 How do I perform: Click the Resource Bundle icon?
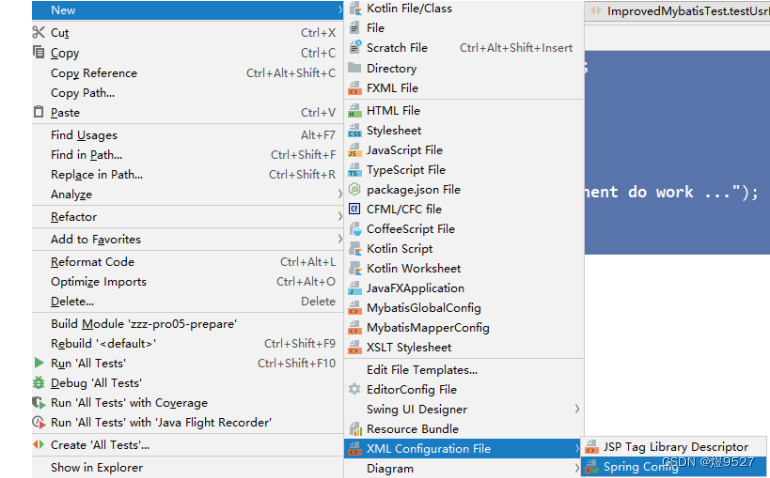pos(355,429)
